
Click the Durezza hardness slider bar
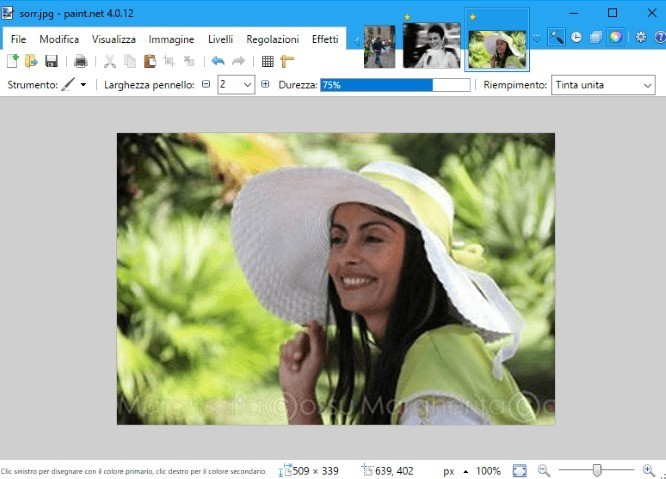click(395, 85)
